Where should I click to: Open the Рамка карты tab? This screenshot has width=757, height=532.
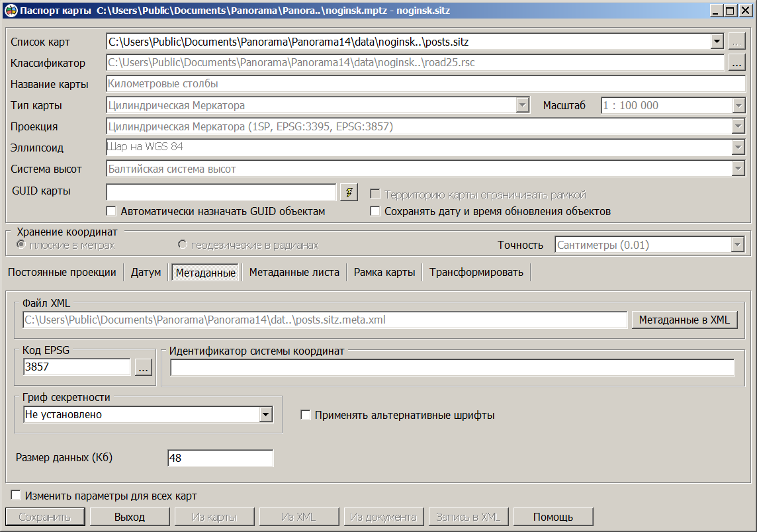pos(384,273)
